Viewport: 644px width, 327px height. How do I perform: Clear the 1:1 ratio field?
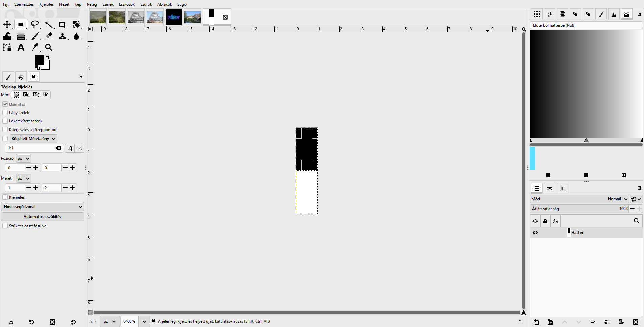tap(58, 148)
